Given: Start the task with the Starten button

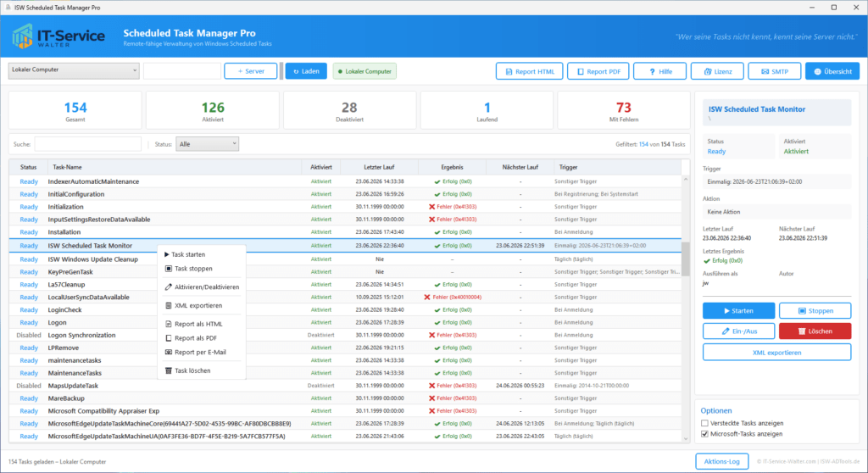Looking at the screenshot, I should click(738, 311).
